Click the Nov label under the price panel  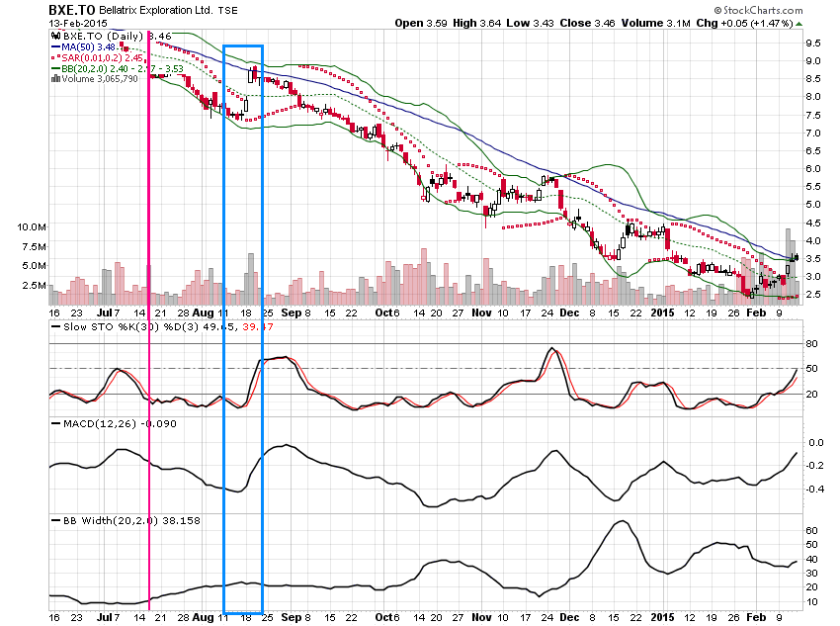click(481, 313)
